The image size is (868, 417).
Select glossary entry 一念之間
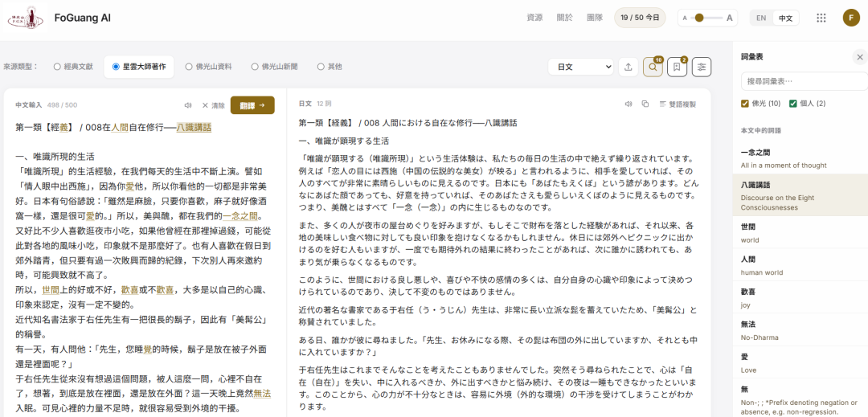800,158
